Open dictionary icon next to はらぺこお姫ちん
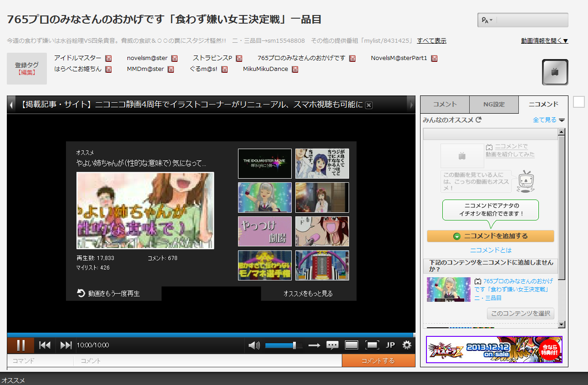 (108, 69)
